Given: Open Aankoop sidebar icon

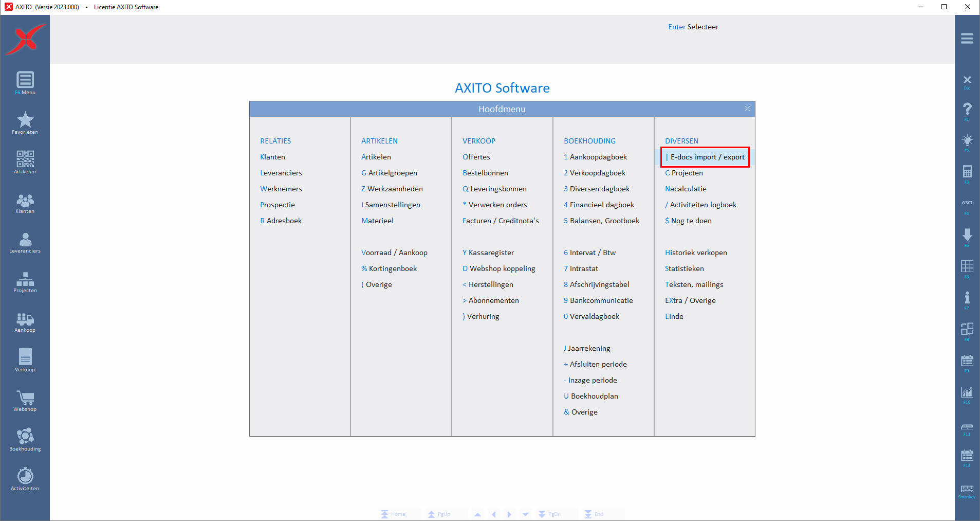Looking at the screenshot, I should pos(25,322).
